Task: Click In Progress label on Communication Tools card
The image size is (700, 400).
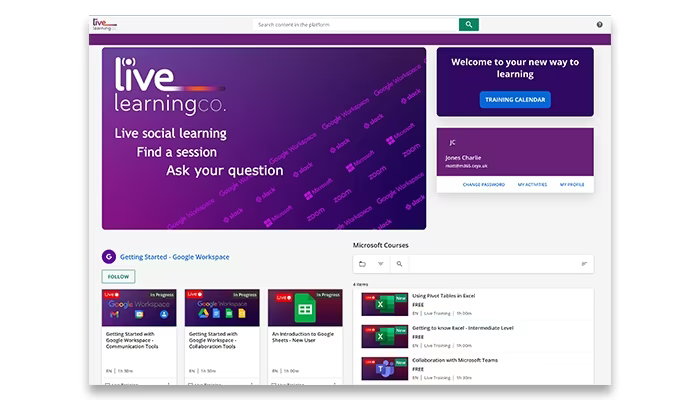Action: point(162,295)
